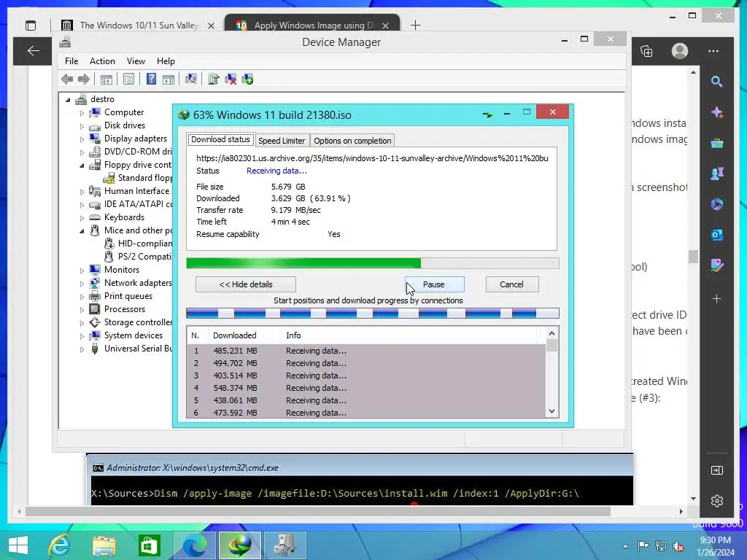Image resolution: width=747 pixels, height=560 pixels.
Task: Open Edge Collections icon in toolbar
Action: 646,51
